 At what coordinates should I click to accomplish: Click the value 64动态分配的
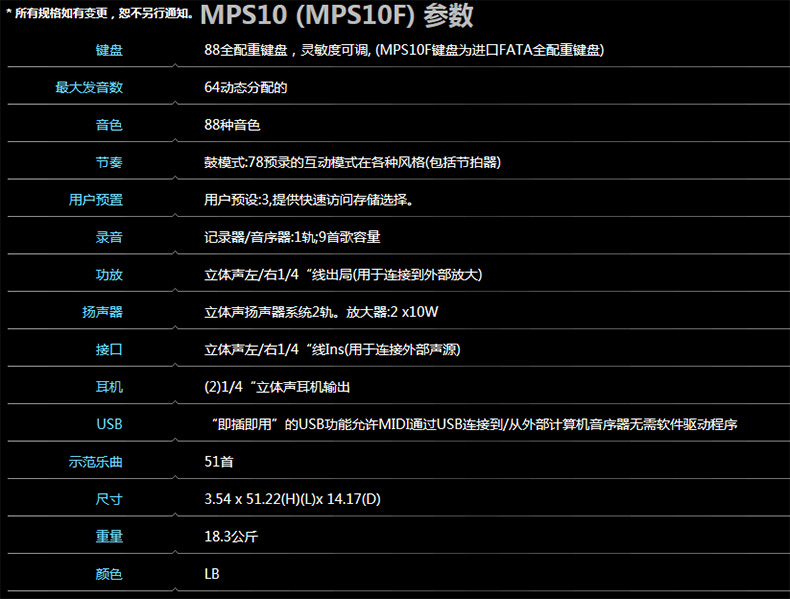[246, 87]
